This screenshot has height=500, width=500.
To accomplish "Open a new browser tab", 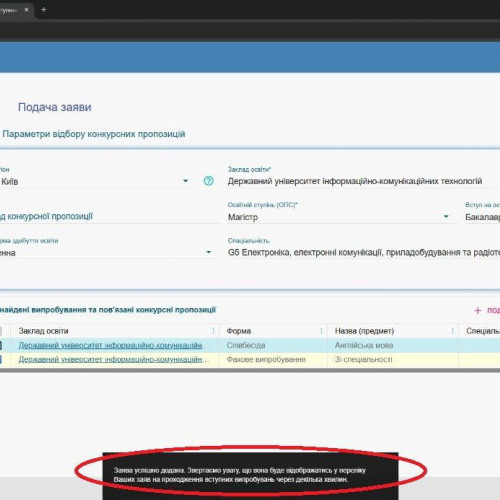I will coord(43,10).
